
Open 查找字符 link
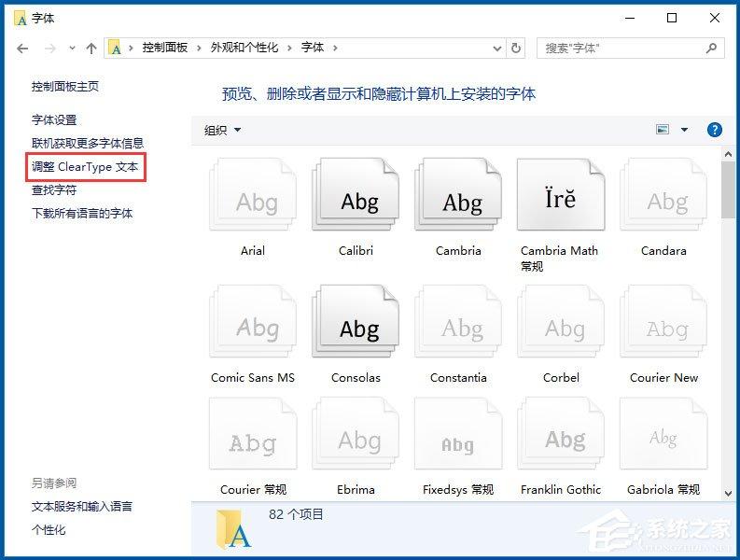54,189
